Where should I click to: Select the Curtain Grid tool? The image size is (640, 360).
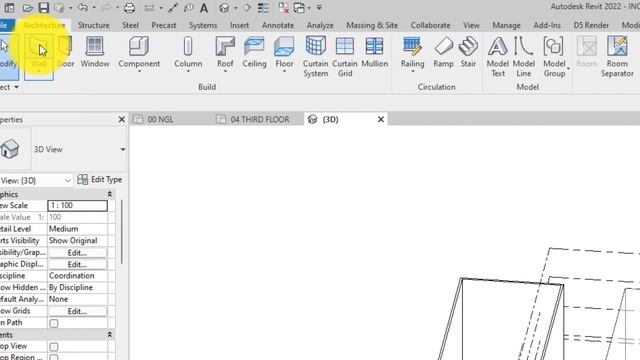tap(345, 56)
